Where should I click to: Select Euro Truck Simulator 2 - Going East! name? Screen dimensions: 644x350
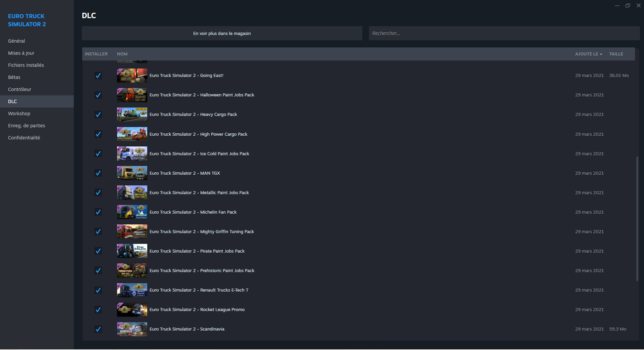coord(186,76)
